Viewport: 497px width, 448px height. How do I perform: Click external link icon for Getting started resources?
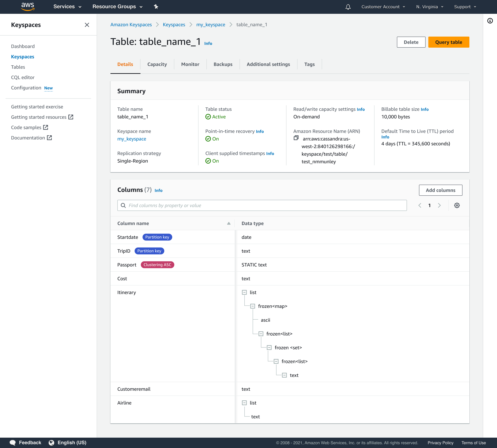click(x=71, y=117)
